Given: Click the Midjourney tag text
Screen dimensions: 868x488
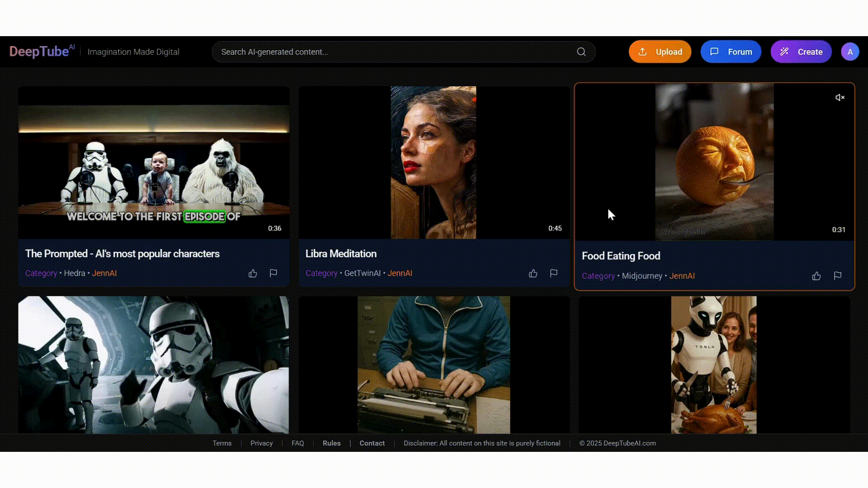Looking at the screenshot, I should pyautogui.click(x=642, y=276).
